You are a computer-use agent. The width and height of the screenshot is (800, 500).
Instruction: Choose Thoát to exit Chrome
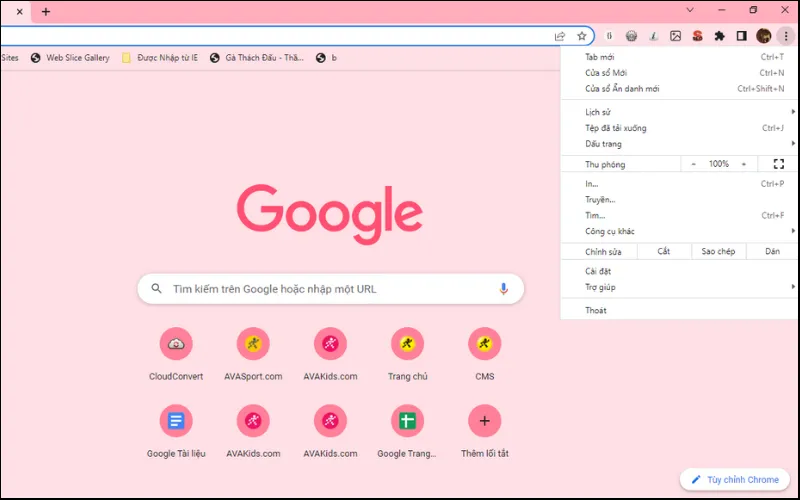click(679, 310)
